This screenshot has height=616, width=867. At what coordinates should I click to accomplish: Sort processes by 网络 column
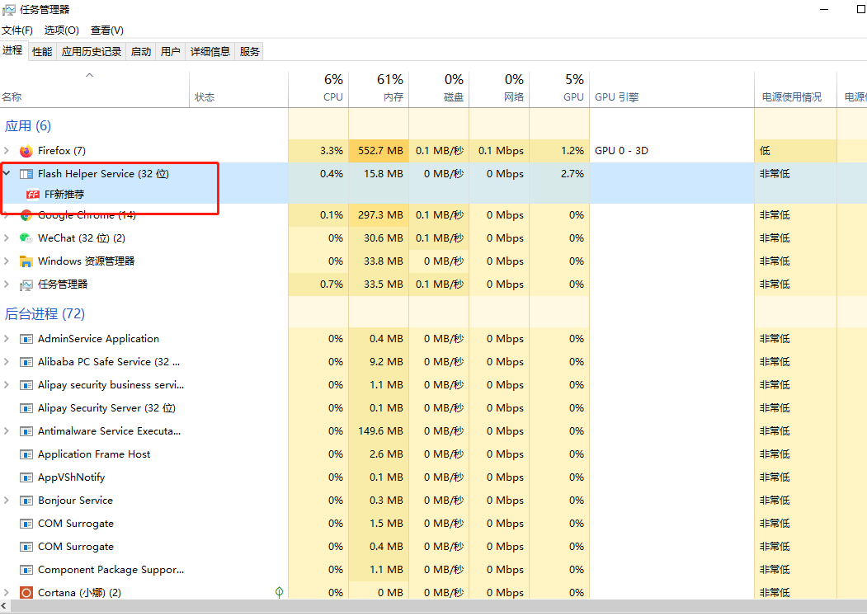point(499,90)
